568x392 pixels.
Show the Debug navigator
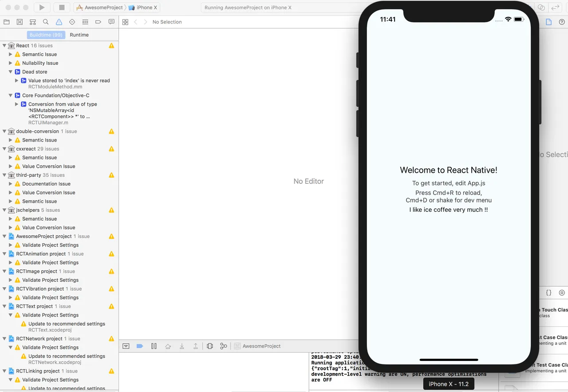[x=85, y=22]
